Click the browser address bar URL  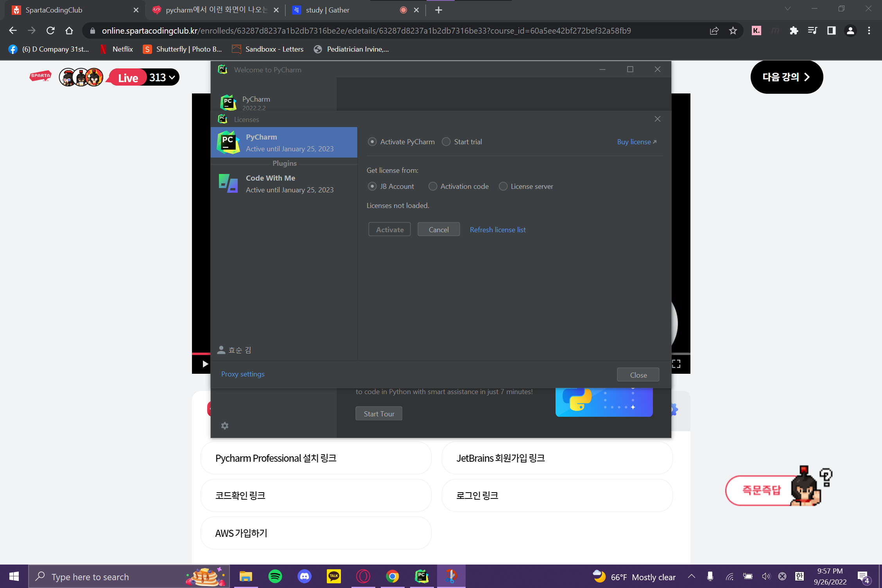[366, 30]
